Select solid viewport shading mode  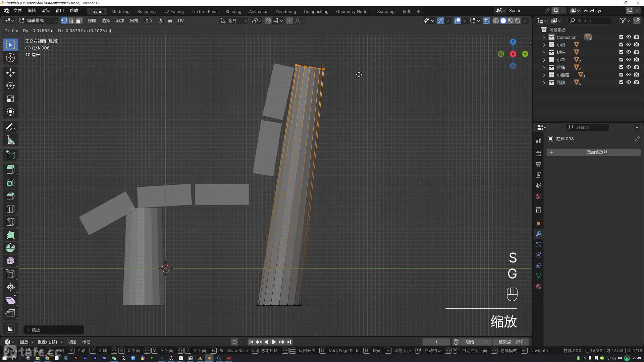pyautogui.click(x=503, y=21)
